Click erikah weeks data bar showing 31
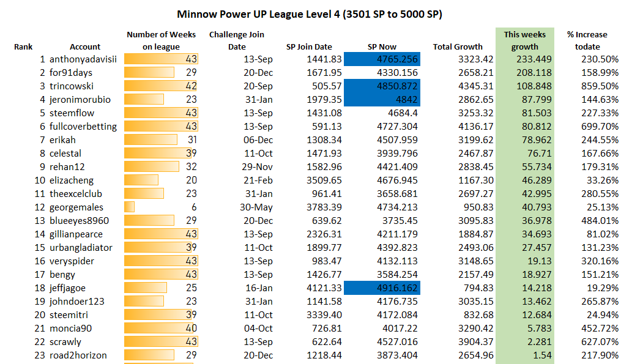Screen dimensions: 621x364 pyautogui.click(x=151, y=140)
